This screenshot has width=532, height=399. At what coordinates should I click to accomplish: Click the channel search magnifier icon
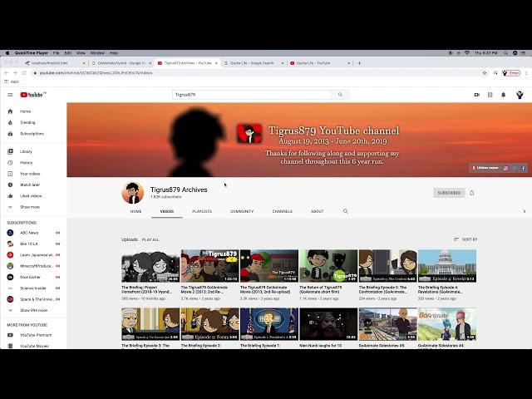coord(346,211)
